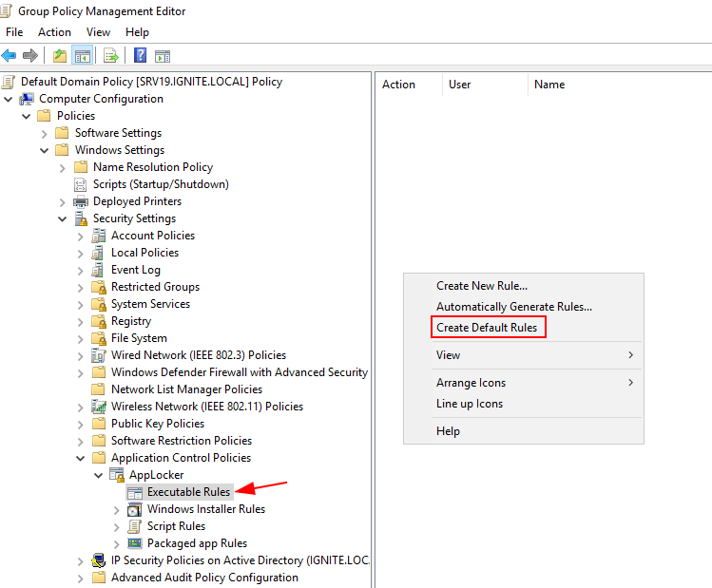The image size is (712, 588).
Task: Click the Wired Network policies icon
Action: pos(99,355)
